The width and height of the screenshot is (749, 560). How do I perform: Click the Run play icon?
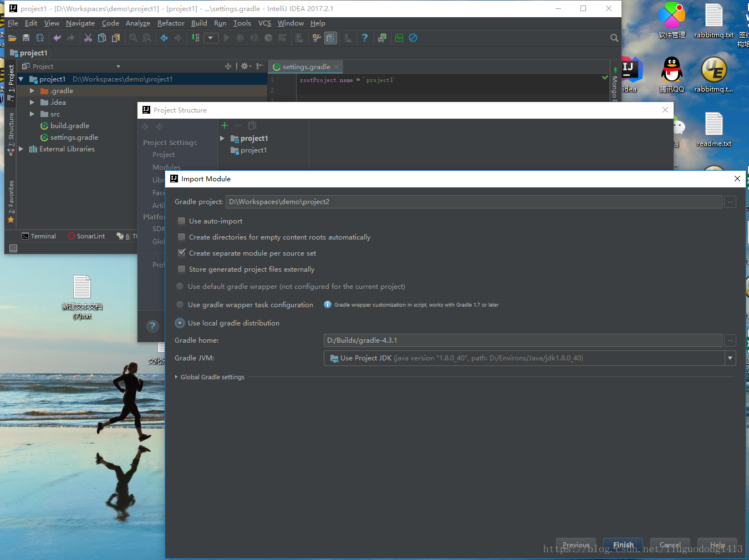(x=226, y=38)
